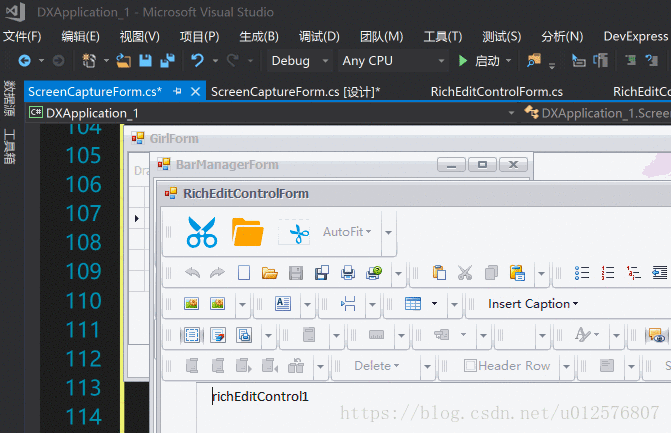Open the Delete dropdown
The image size is (671, 433).
[377, 366]
